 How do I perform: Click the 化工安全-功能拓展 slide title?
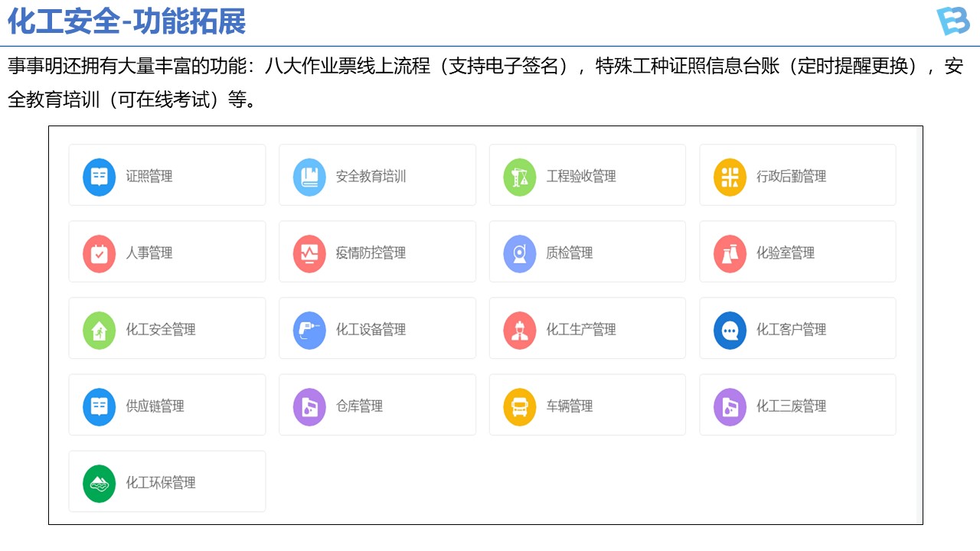click(127, 22)
